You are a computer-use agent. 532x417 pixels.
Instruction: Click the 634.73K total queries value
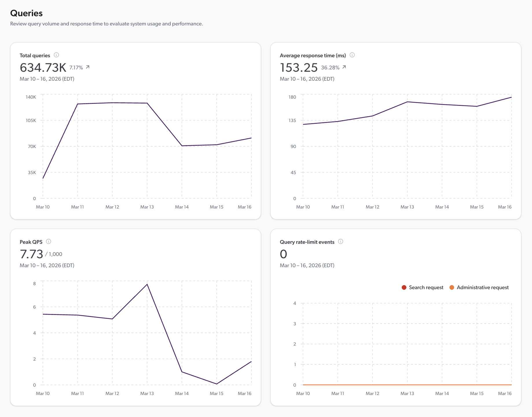[42, 67]
